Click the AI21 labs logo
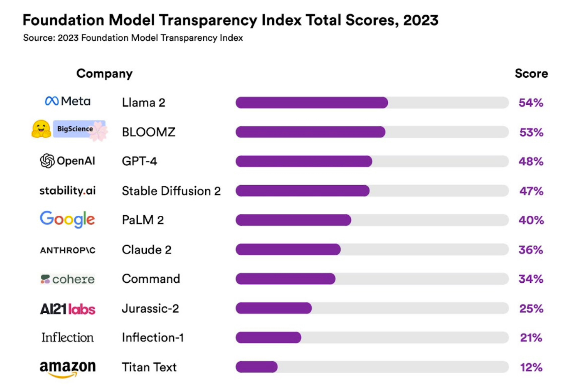The height and width of the screenshot is (392, 573). (x=67, y=309)
